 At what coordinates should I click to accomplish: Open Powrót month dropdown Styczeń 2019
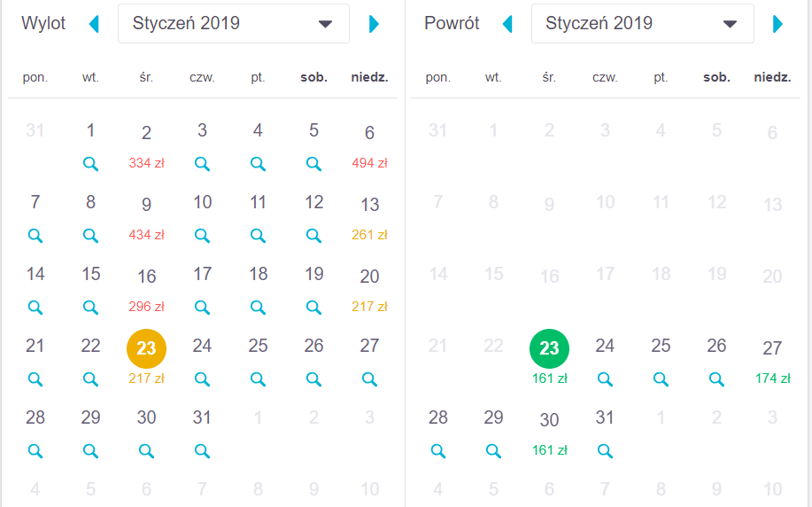(x=642, y=24)
